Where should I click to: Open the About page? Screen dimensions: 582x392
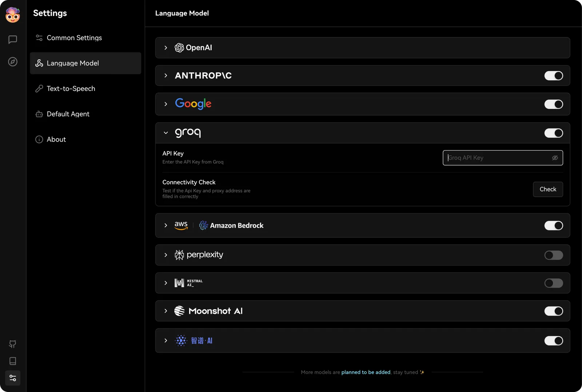coord(85,140)
